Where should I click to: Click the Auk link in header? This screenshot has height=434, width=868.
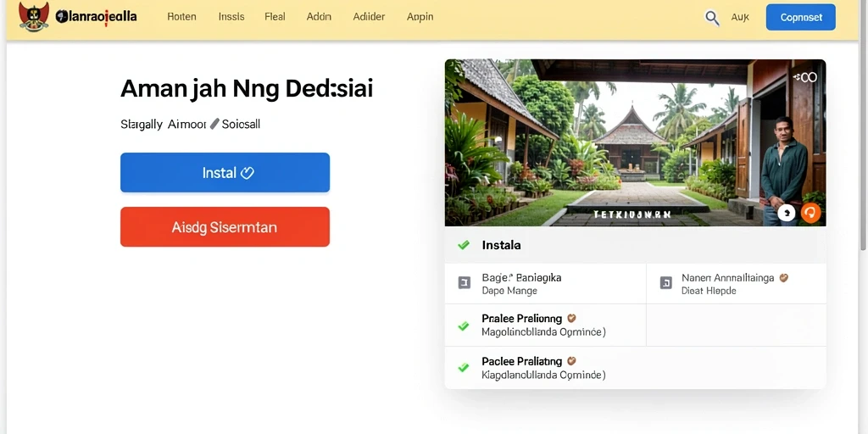740,18
